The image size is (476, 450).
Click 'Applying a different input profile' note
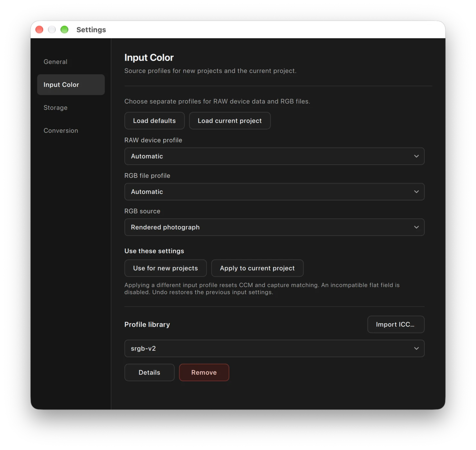pyautogui.click(x=262, y=289)
